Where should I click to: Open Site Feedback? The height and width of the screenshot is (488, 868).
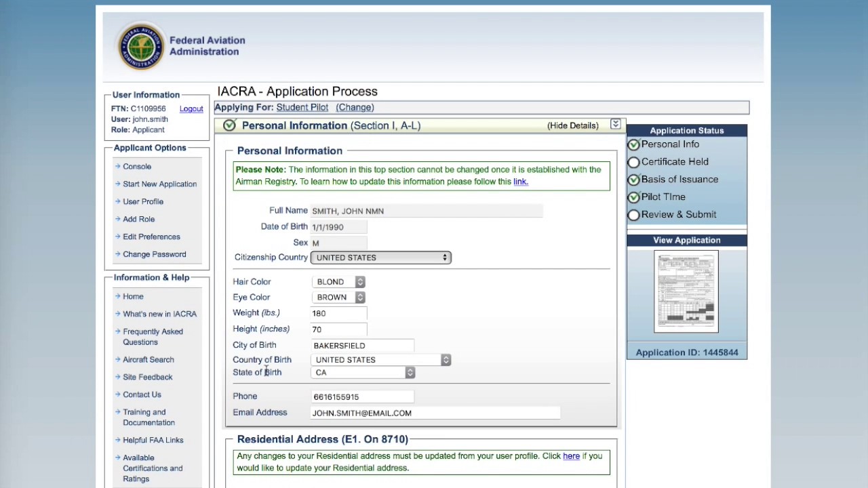(148, 377)
